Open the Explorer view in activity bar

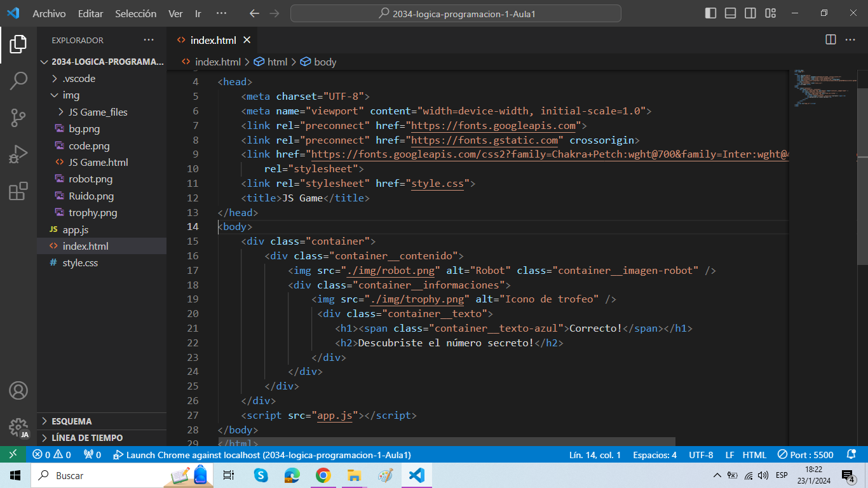[18, 44]
